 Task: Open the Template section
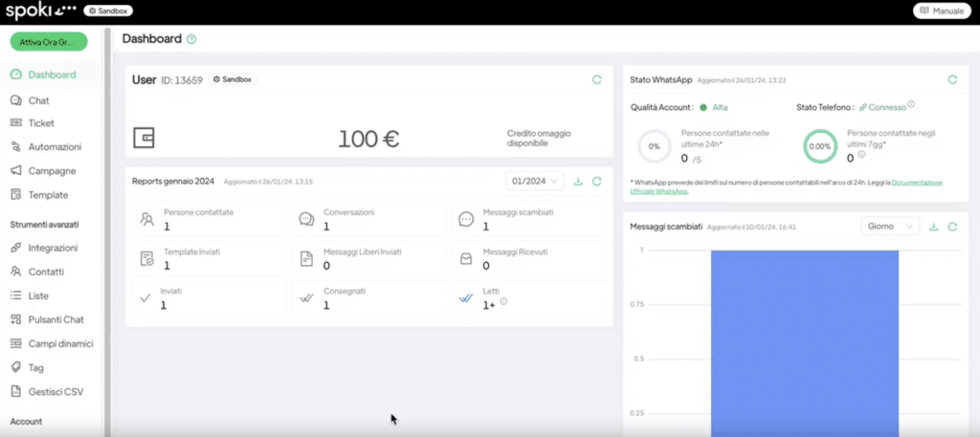pos(48,195)
